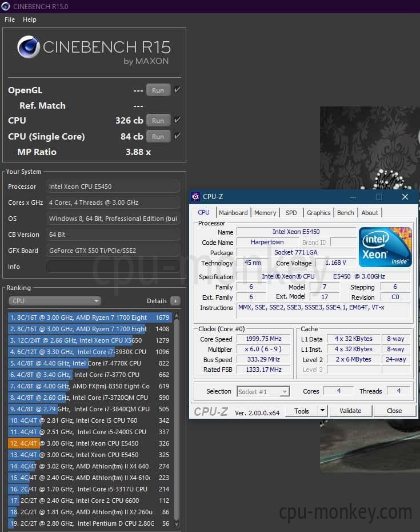Open the Ranking CPU dropdown
The height and width of the screenshot is (532, 420).
coord(55,300)
